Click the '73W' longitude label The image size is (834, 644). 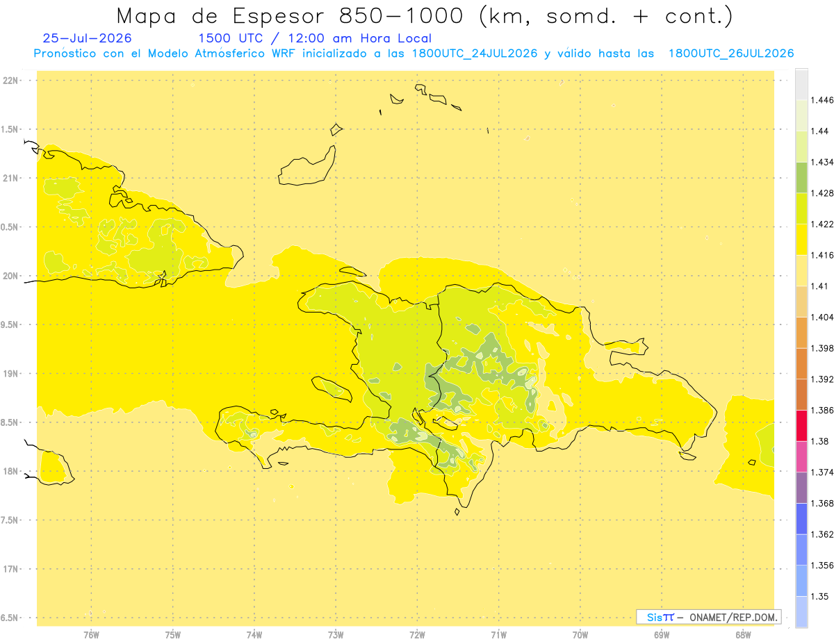(336, 634)
